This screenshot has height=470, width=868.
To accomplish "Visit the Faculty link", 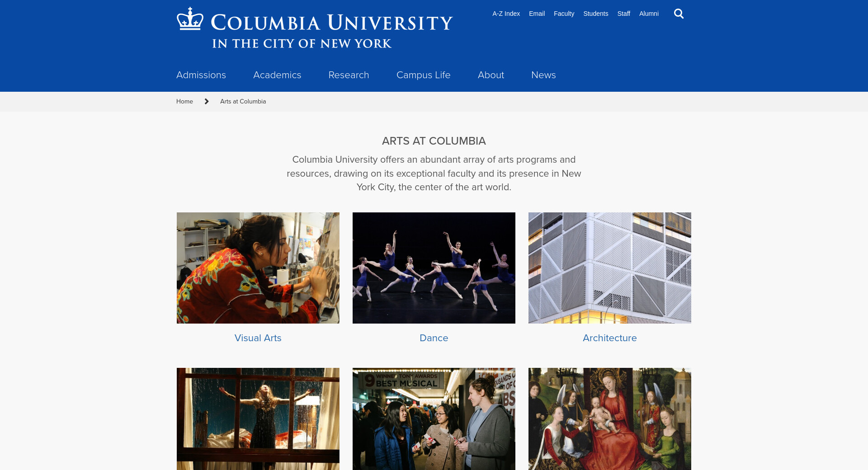I will [564, 14].
